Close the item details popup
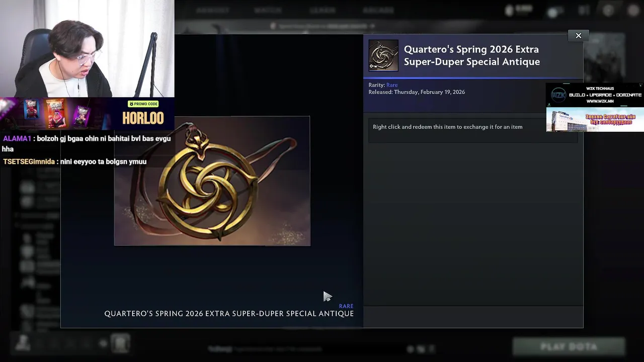The width and height of the screenshot is (644, 362). tap(578, 35)
